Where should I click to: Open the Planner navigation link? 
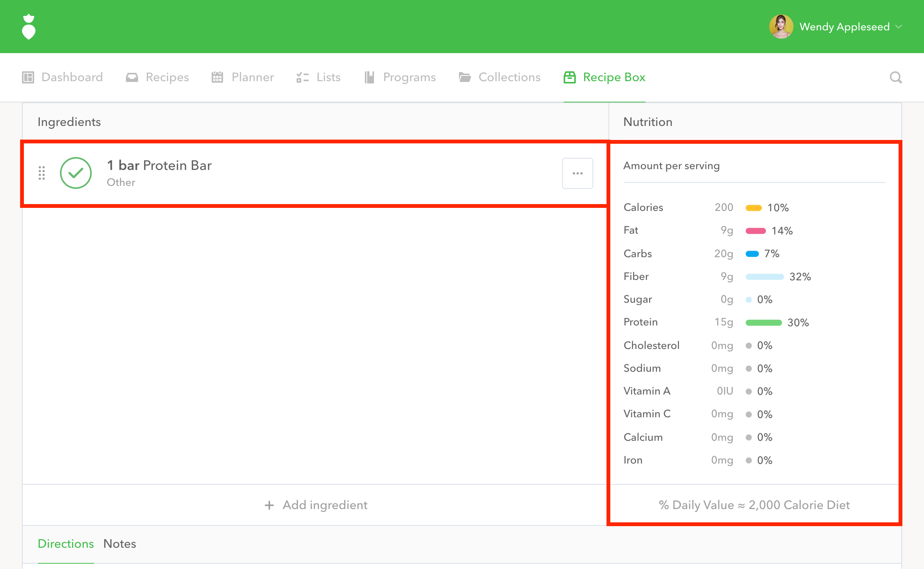[x=253, y=77]
